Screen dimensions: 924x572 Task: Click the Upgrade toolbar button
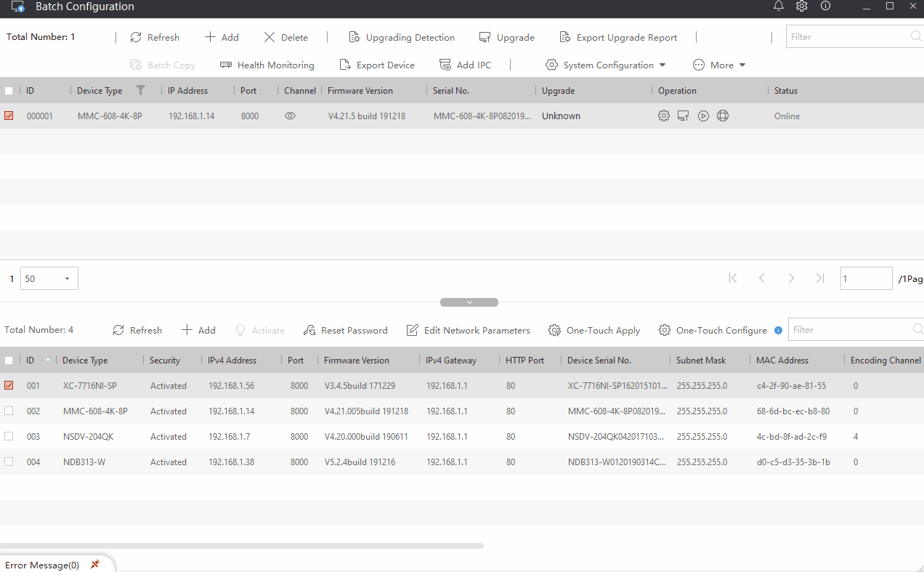point(507,37)
